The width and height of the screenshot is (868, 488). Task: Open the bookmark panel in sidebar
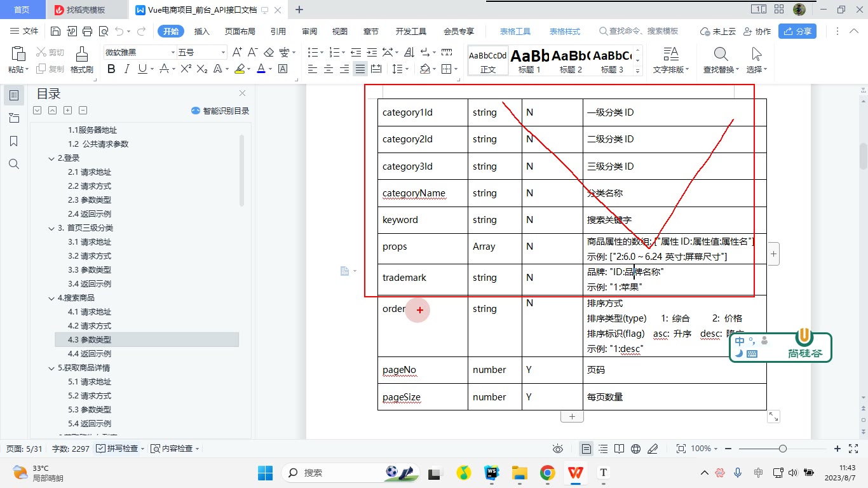coord(14,140)
